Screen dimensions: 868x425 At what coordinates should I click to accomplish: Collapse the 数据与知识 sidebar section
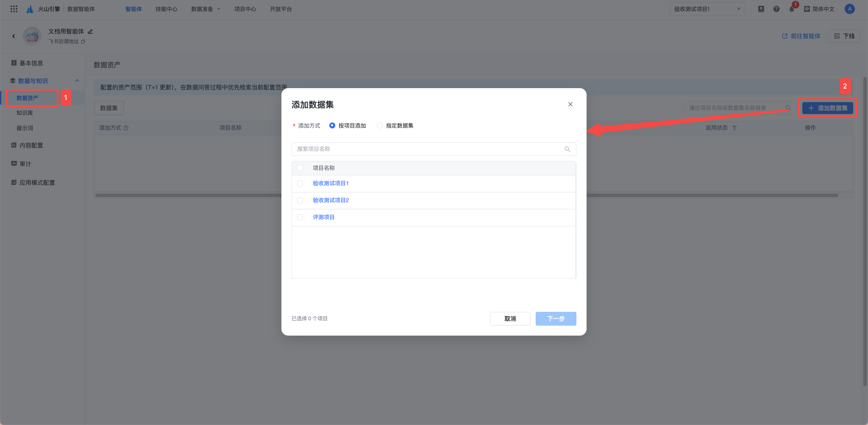coord(77,81)
